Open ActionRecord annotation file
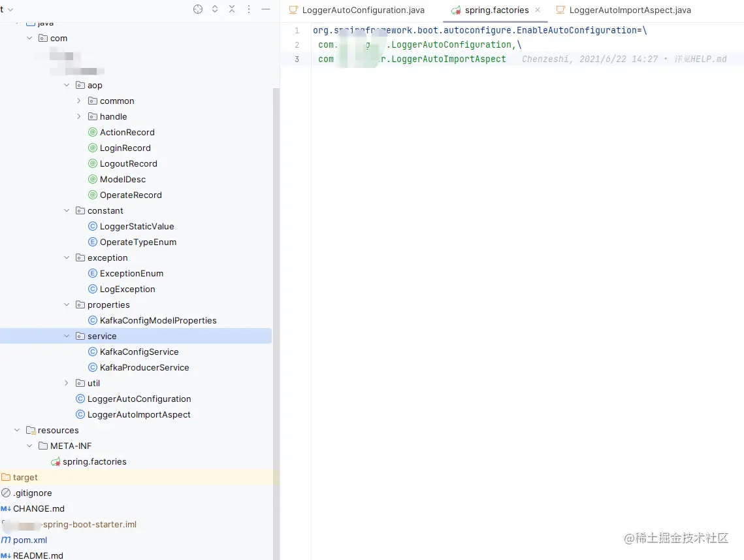Image resolution: width=744 pixels, height=560 pixels. click(x=127, y=132)
